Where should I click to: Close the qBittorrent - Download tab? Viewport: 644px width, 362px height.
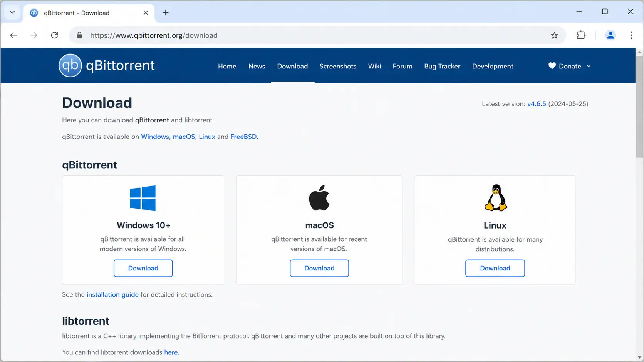146,13
